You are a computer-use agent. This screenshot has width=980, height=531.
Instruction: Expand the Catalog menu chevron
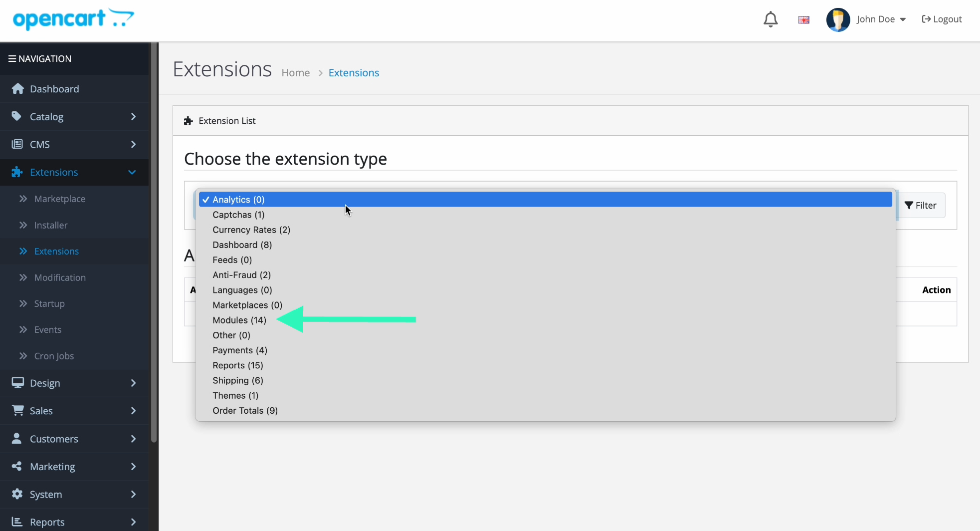(133, 116)
